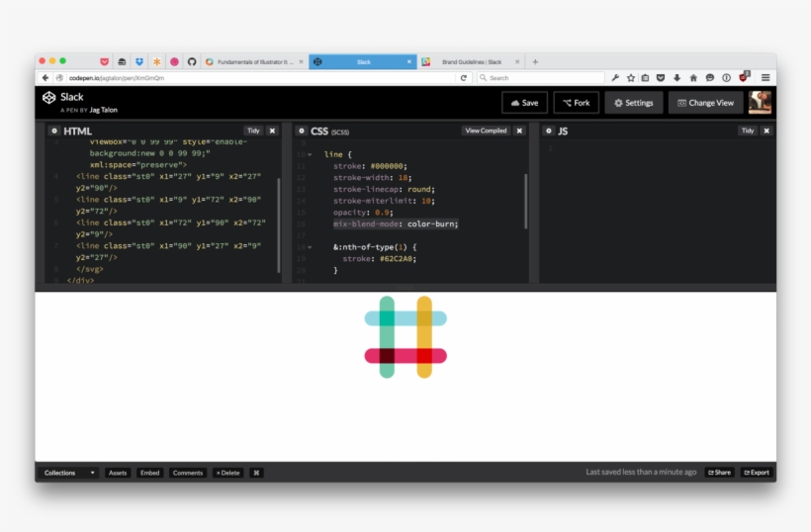811x532 pixels.
Task: Click mix-blend-mode color-burn line
Action: coord(396,223)
